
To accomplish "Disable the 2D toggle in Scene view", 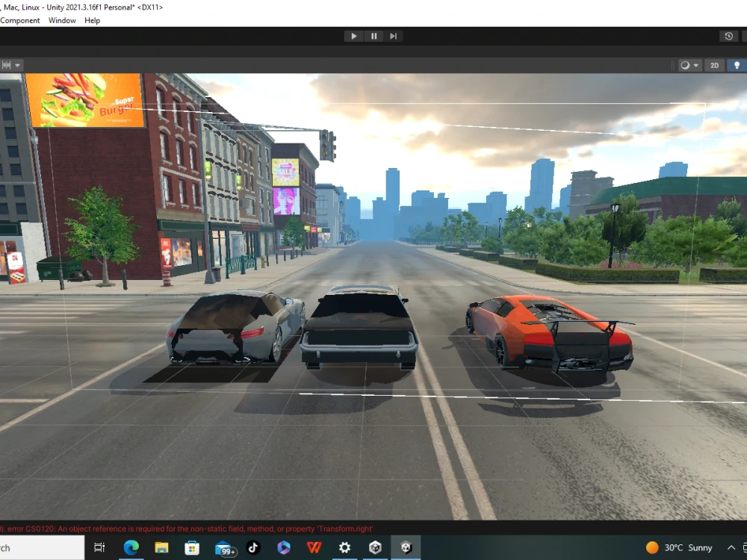I will [x=714, y=65].
